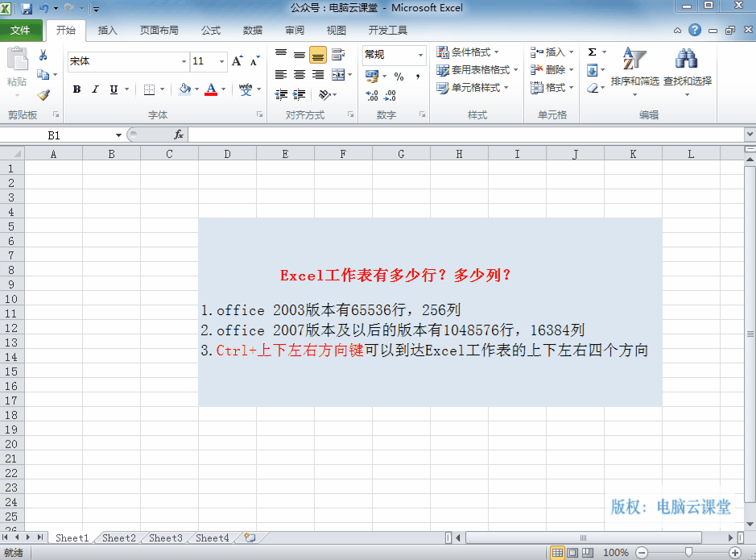Toggle center horizontal alignment
Image resolution: width=756 pixels, height=560 pixels.
click(x=300, y=75)
